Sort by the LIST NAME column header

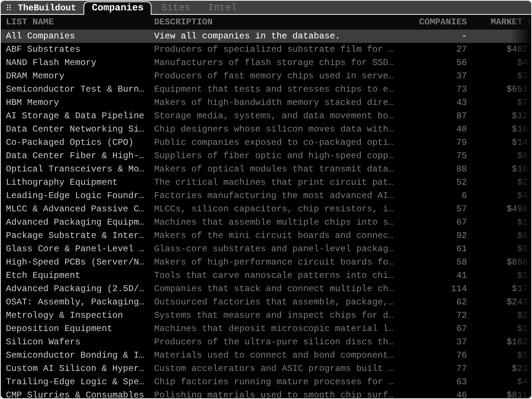(30, 22)
